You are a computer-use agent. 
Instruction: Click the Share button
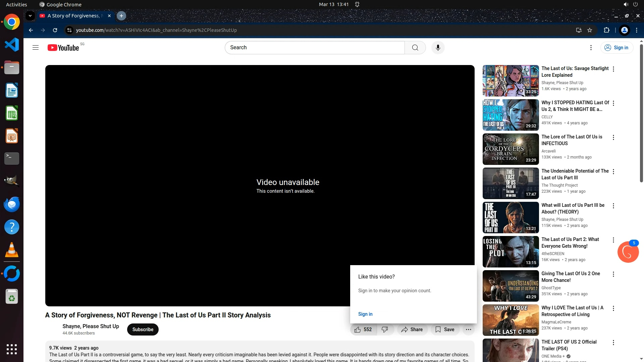pos(412,329)
